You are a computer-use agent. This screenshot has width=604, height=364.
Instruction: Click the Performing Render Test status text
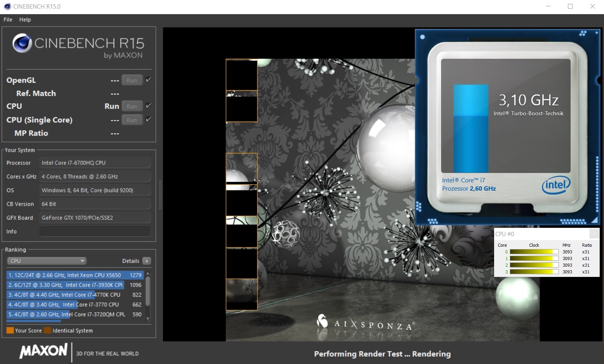[382, 354]
